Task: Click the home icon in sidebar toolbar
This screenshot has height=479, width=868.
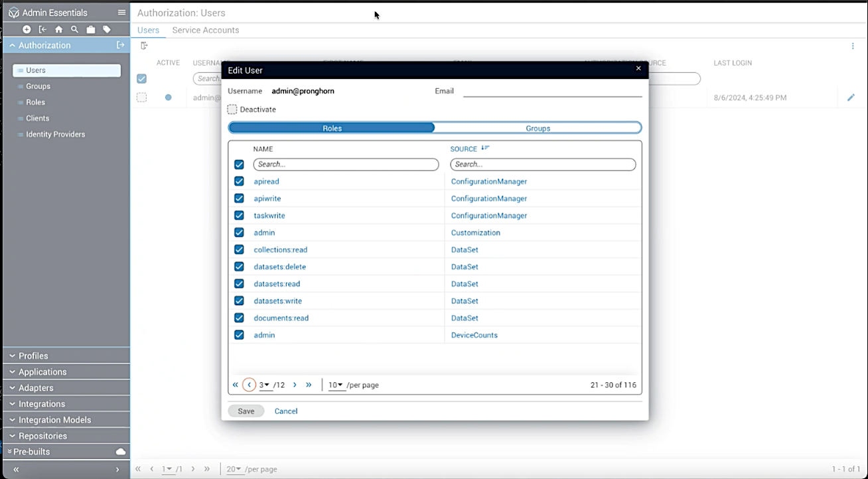Action: 58,29
